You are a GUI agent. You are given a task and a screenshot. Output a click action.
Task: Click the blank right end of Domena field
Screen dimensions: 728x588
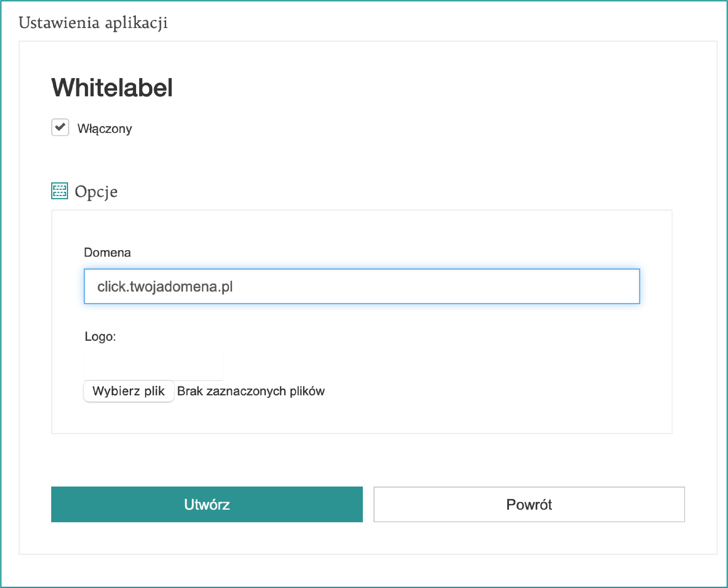[593, 286]
